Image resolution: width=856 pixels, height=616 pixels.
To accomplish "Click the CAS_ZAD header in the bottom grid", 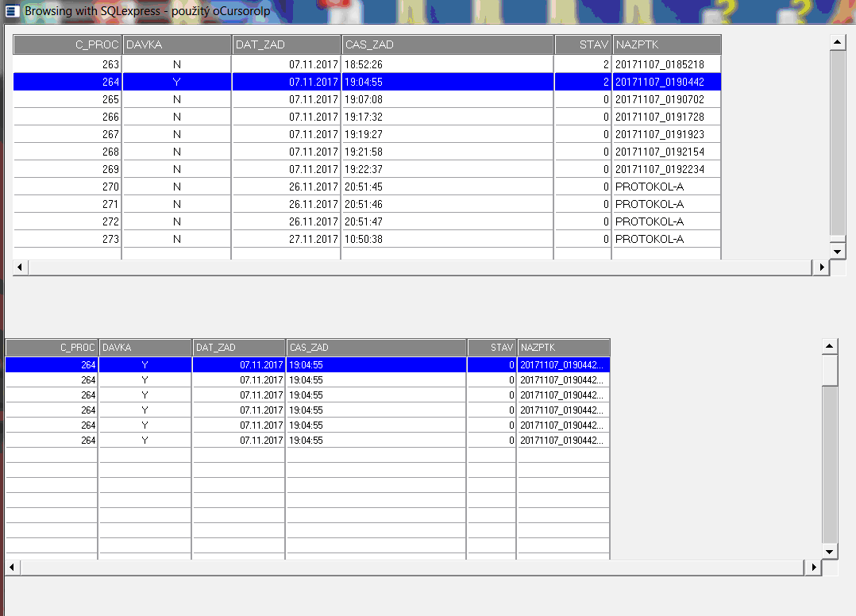I will click(x=375, y=347).
